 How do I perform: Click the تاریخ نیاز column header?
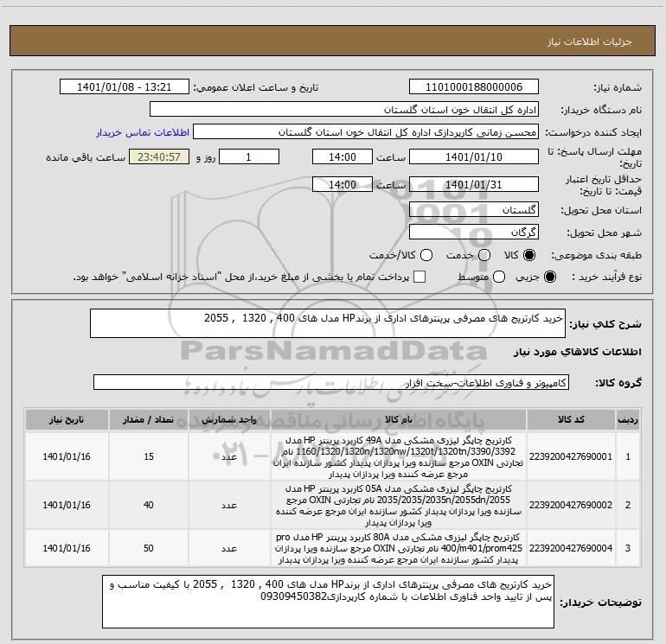pyautogui.click(x=67, y=419)
